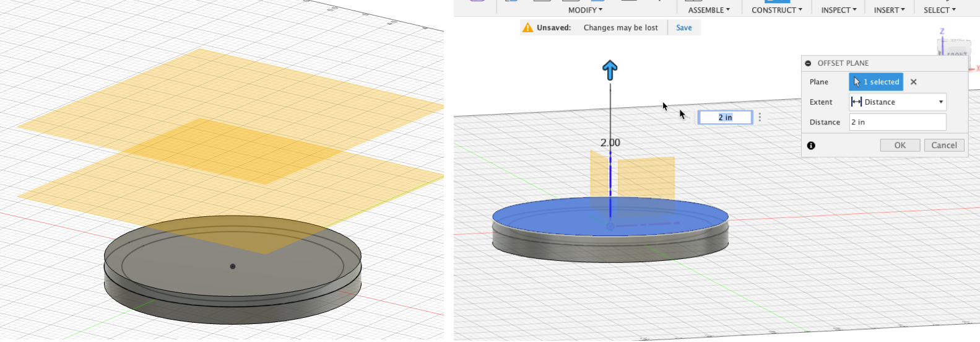Open the ASSEMBLE dropdown menu
The width and height of the screenshot is (980, 342).
coord(709,10)
